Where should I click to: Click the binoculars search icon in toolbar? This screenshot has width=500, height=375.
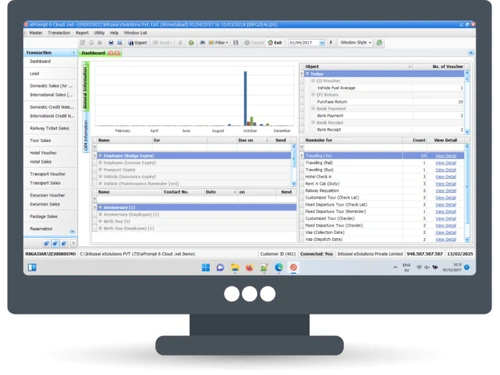coord(202,43)
